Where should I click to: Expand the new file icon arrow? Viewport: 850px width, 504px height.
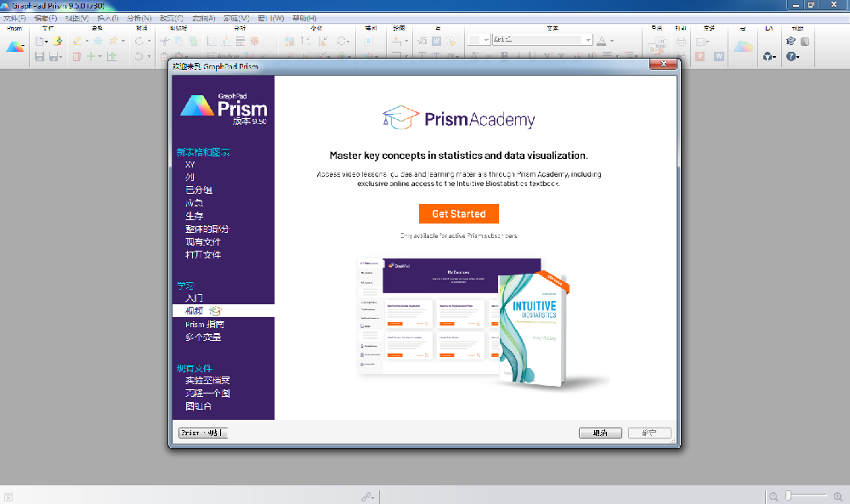tap(46, 41)
